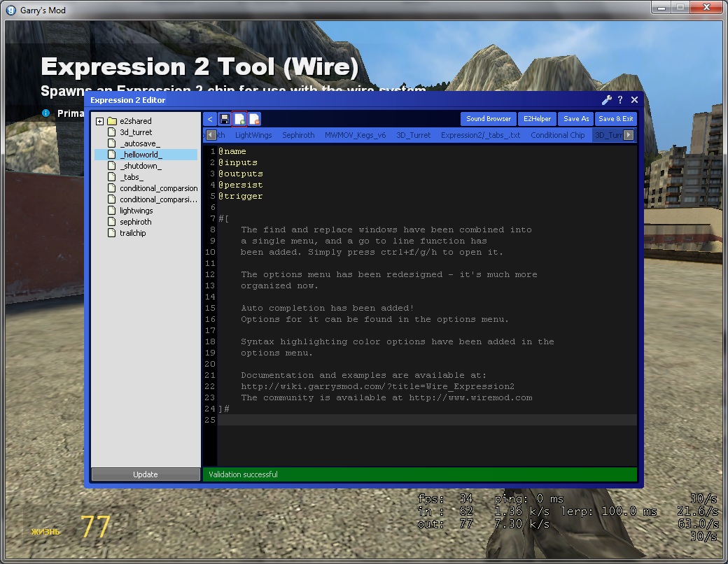Collapse the file browser with the < button

210,119
